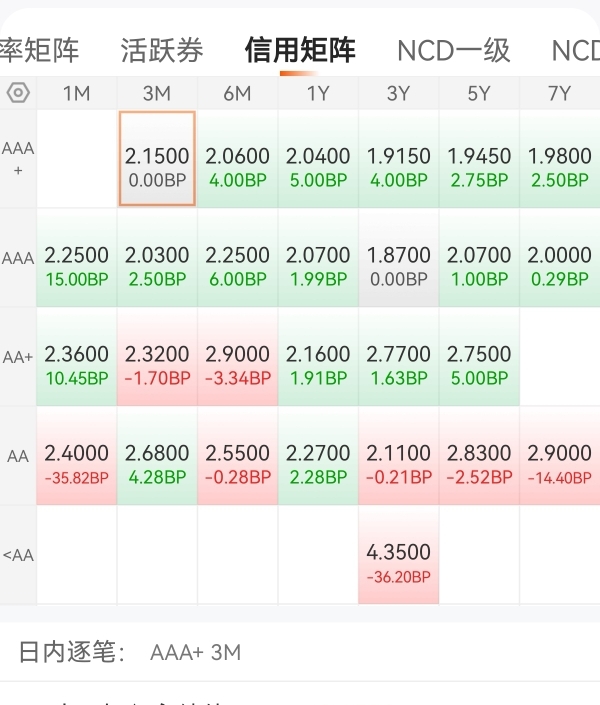The image size is (600, 705).
Task: Open the hexagon matrix settings icon
Action: 18,93
